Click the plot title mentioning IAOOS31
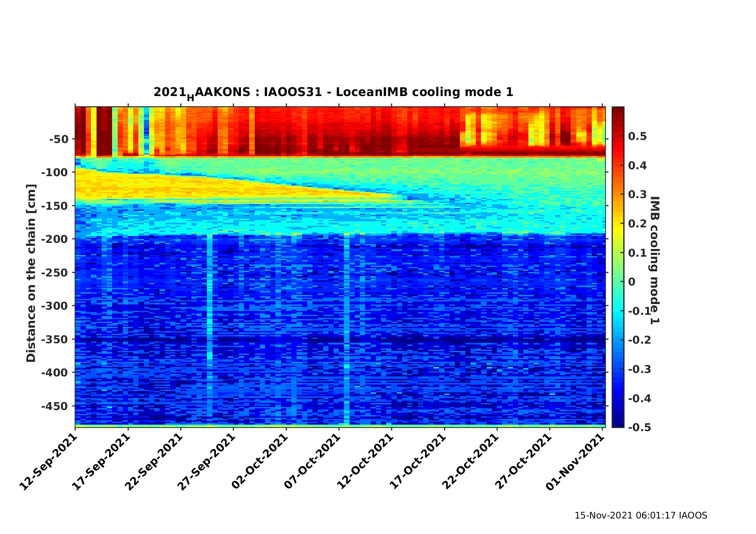 333,93
